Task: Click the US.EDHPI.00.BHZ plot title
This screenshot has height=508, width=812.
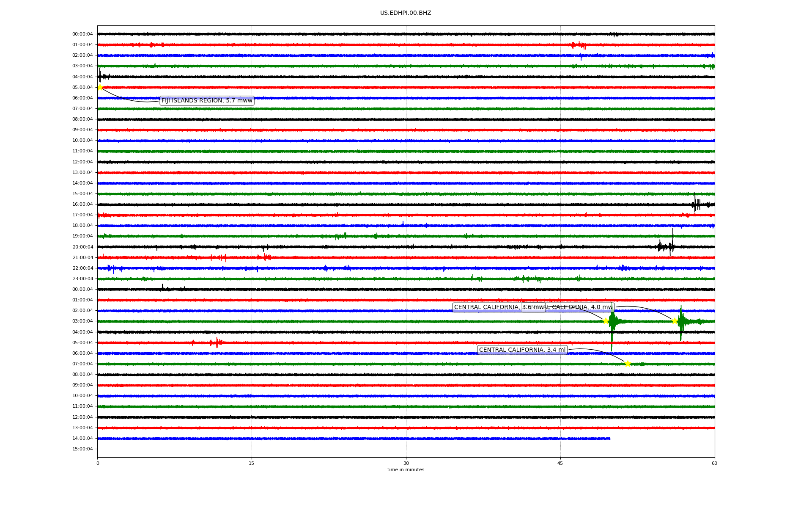Action: click(405, 13)
